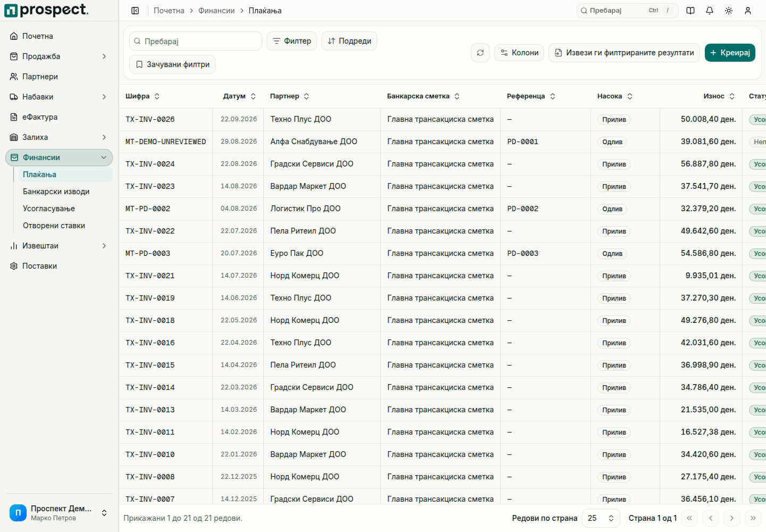Open the user profile icon
The height and width of the screenshot is (532, 766).
coord(748,11)
